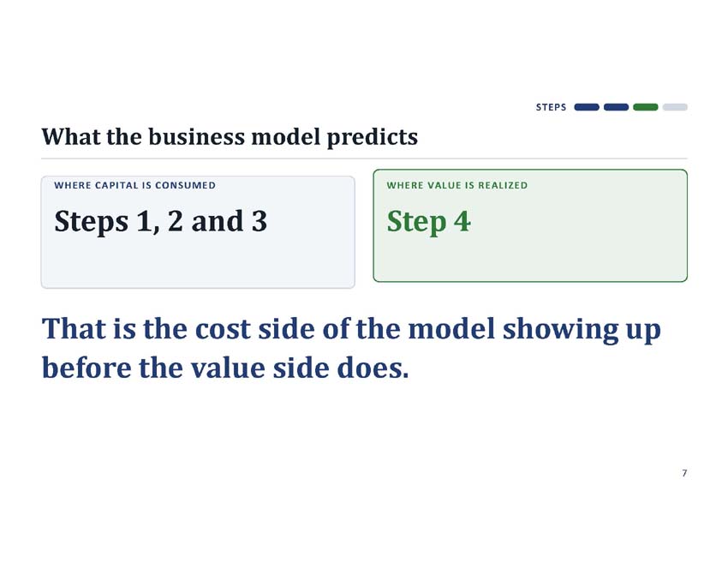Image resolution: width=728 pixels, height=563 pixels.
Task: Click the green third step indicator pill
Action: point(646,107)
